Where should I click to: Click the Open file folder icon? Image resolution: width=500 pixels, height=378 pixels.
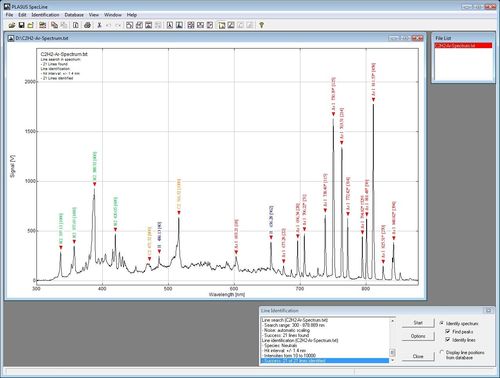(x=12, y=25)
